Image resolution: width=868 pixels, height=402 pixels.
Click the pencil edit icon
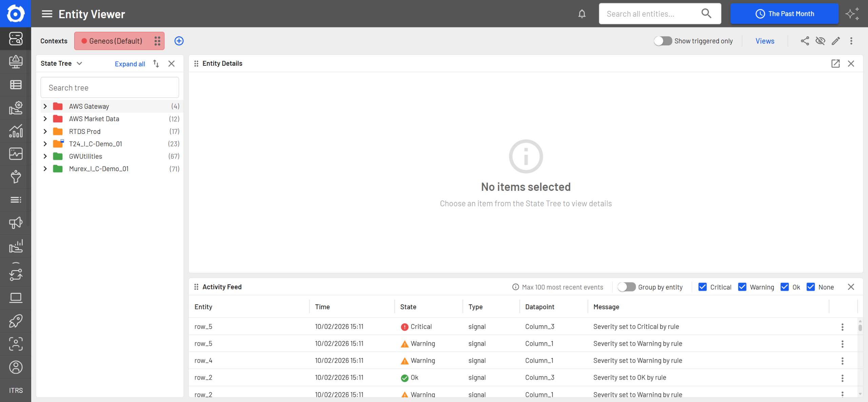[x=835, y=41]
